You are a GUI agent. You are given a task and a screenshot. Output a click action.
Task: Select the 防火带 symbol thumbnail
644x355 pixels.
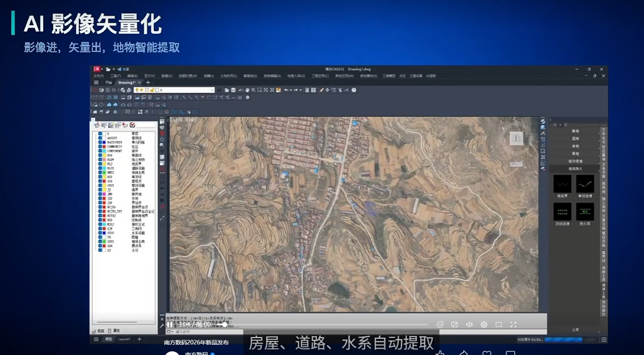[585, 211]
